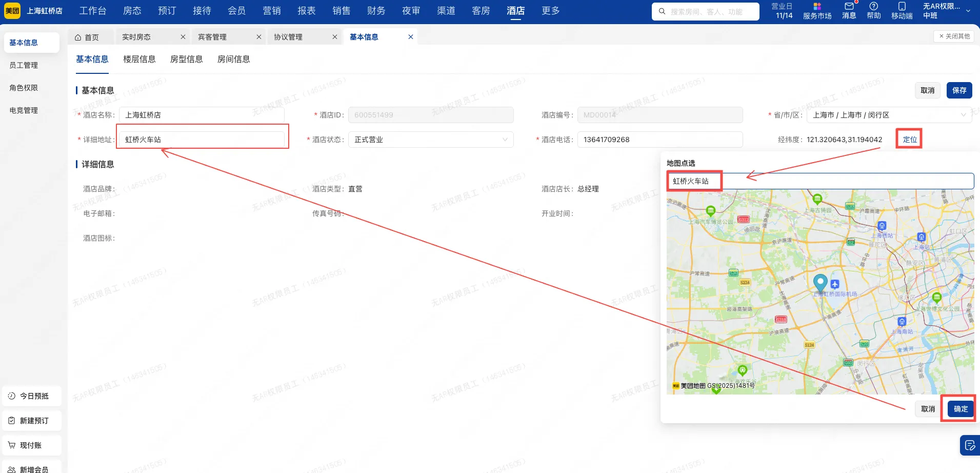
Task: Click the 今日预抵 clock shortcut icon
Action: pos(11,396)
